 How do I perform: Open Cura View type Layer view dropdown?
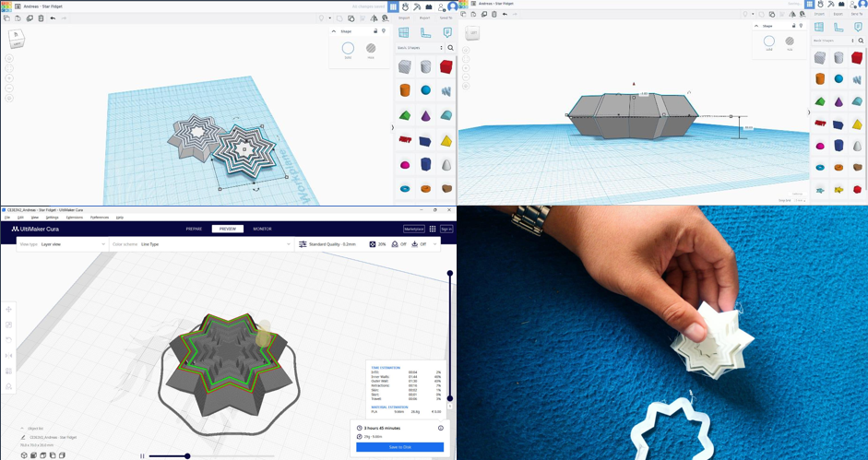[63, 244]
